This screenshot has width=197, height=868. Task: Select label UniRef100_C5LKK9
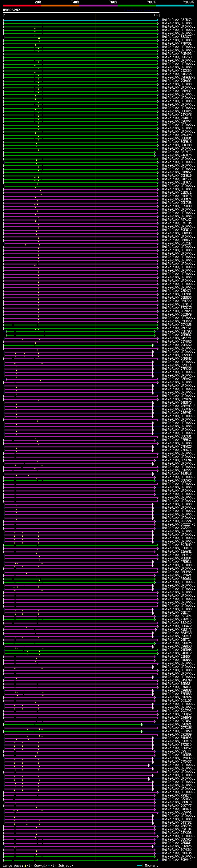click(177, 321)
